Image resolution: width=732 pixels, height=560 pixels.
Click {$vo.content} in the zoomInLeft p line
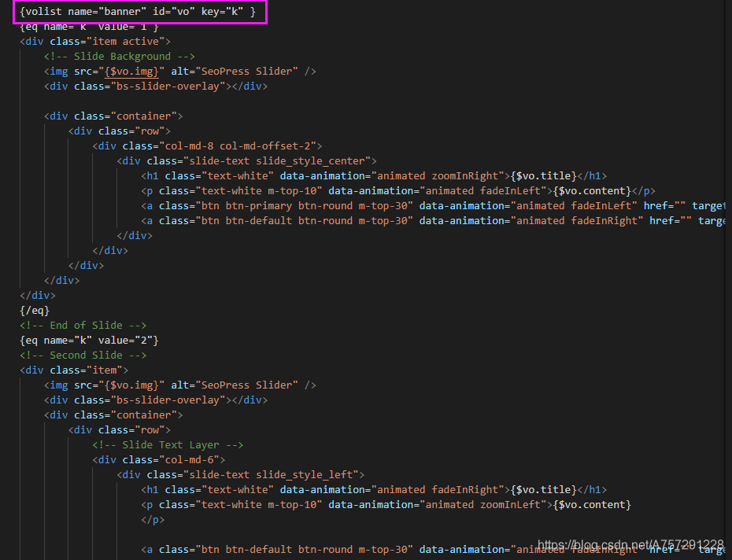pyautogui.click(x=592, y=504)
